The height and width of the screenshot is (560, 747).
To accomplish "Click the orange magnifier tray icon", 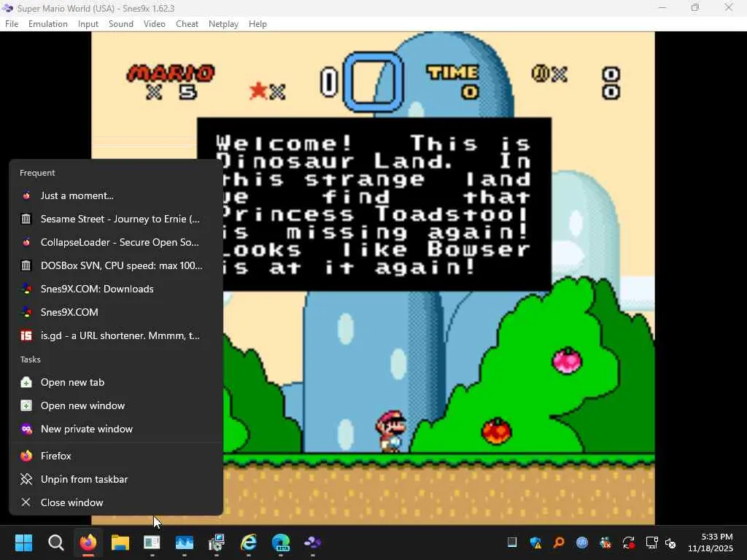I will tap(559, 542).
